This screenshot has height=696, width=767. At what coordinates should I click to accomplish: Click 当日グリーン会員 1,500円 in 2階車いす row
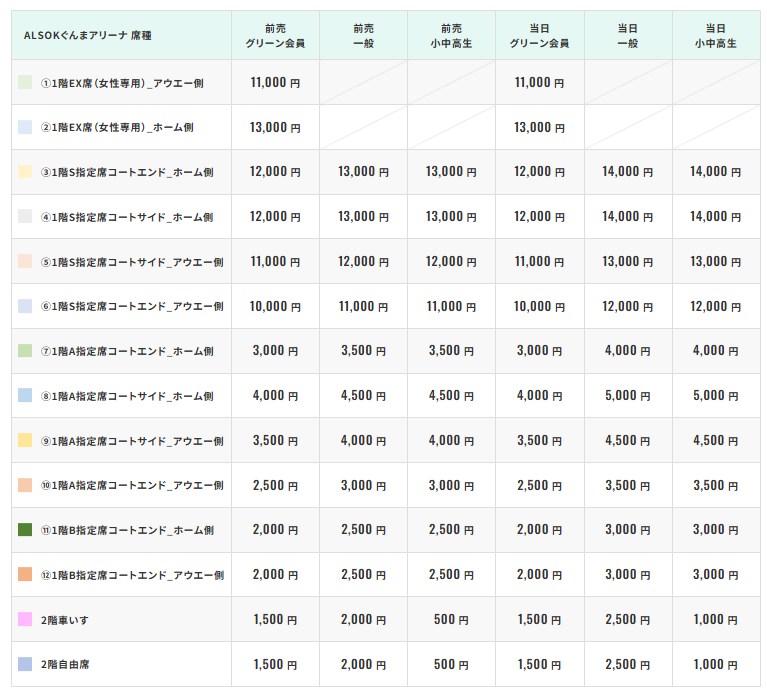540,620
